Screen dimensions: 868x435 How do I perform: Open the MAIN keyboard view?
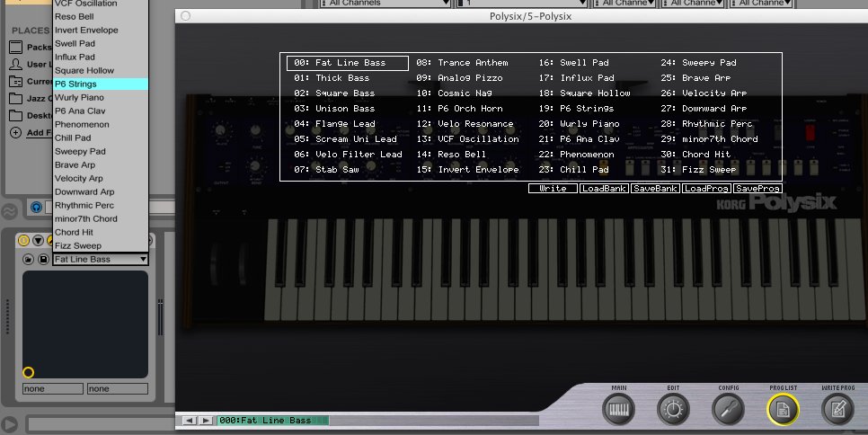[x=619, y=410]
